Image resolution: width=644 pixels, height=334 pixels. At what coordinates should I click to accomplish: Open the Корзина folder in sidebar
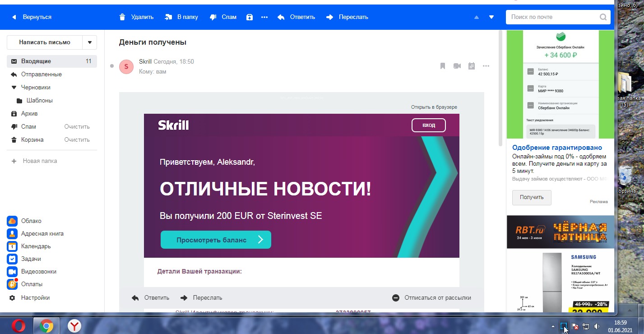[x=32, y=140]
